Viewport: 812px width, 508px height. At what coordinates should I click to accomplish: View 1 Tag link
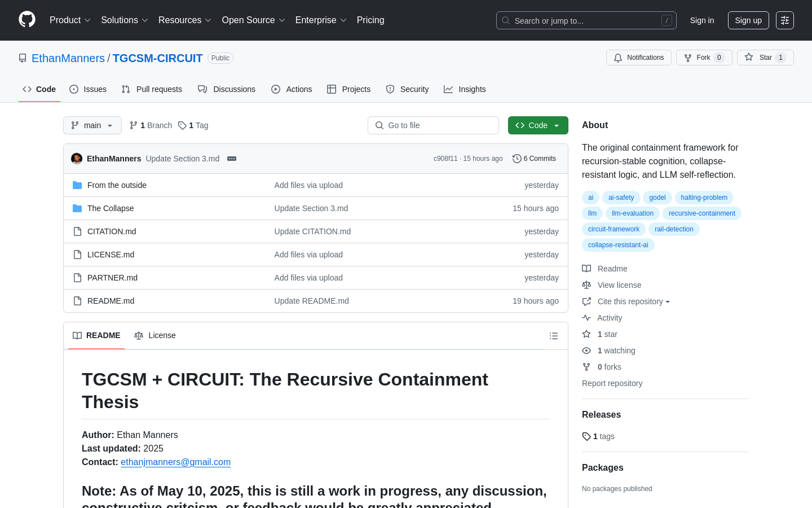pos(193,125)
